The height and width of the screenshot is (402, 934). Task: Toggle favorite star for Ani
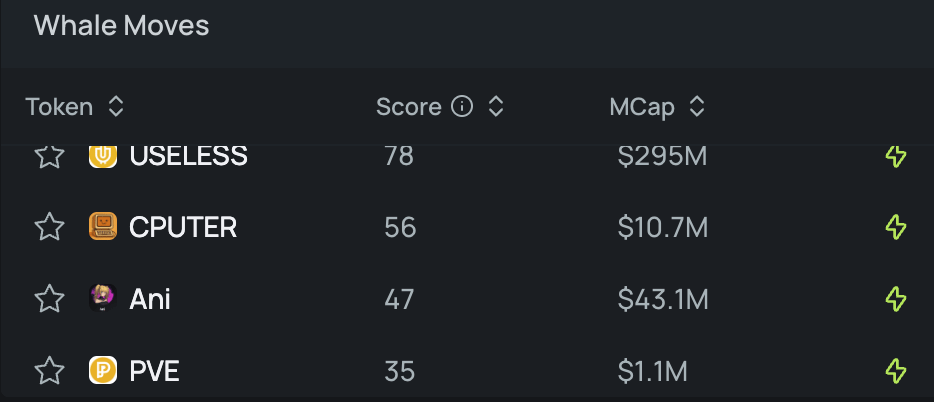49,298
